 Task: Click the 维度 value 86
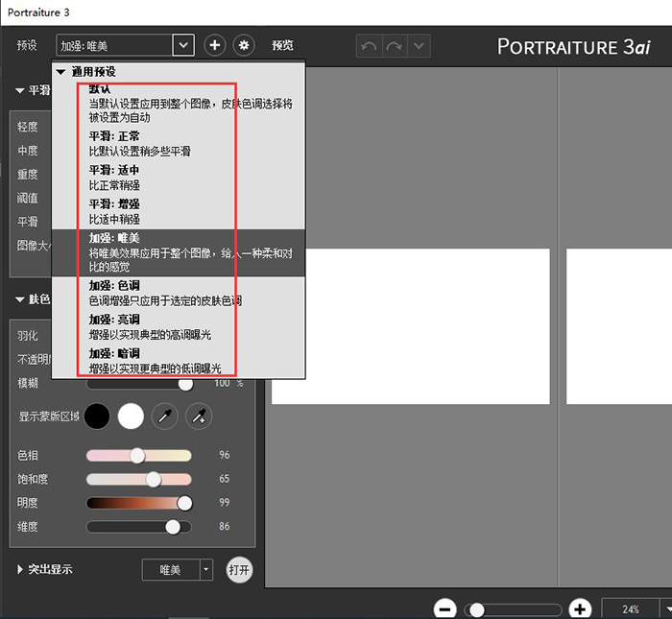(x=225, y=526)
